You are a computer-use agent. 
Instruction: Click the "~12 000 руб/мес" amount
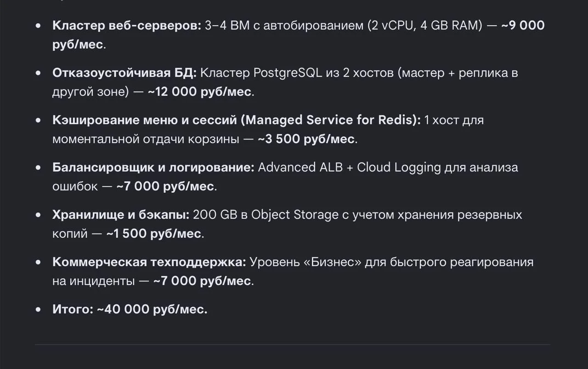(199, 92)
